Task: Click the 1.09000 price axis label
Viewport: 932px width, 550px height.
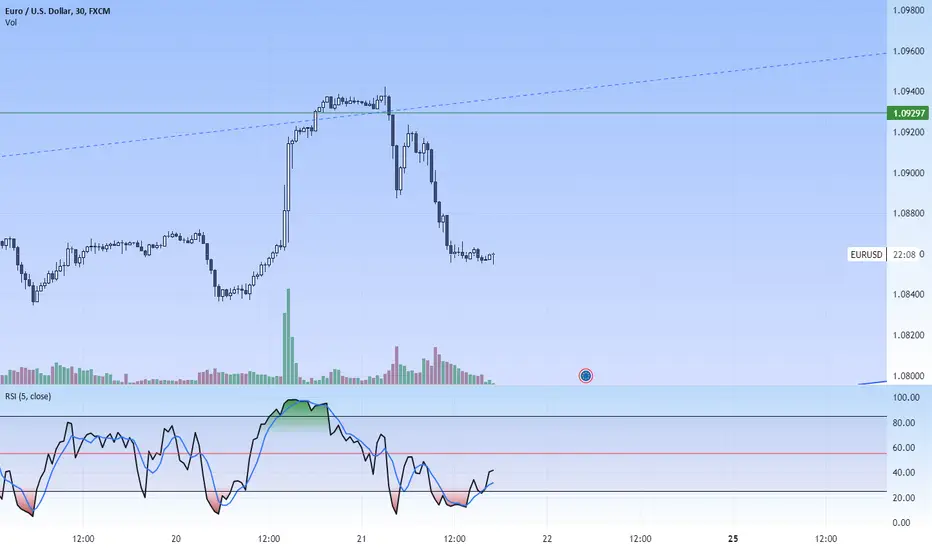Action: 908,173
